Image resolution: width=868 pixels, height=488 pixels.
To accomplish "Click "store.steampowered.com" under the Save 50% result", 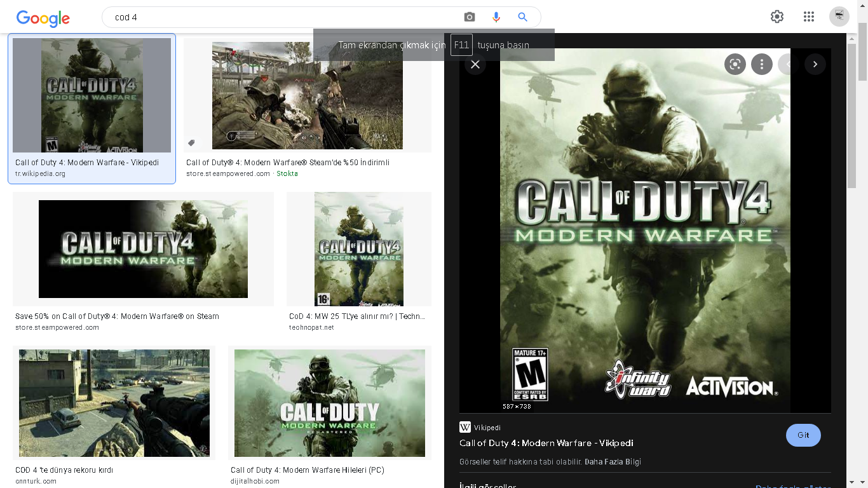I will [57, 328].
